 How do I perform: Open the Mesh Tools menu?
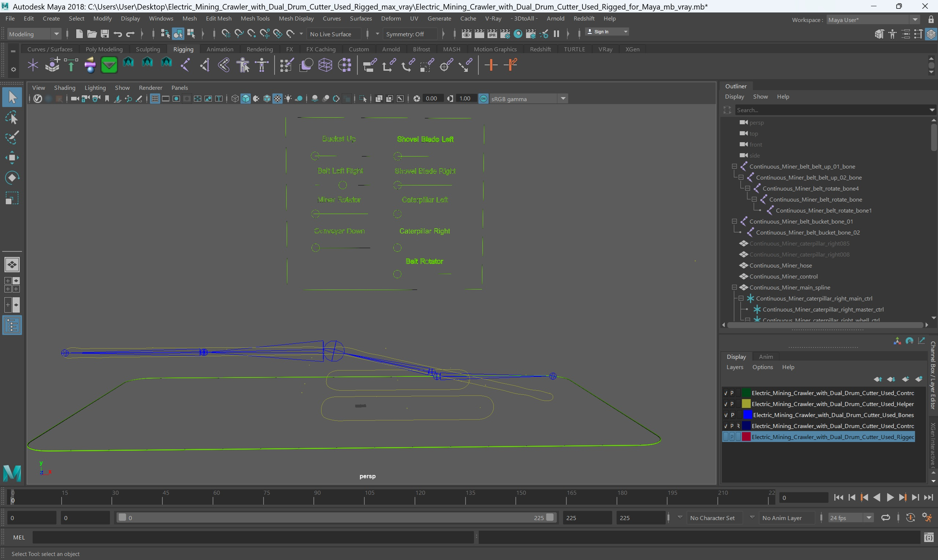tap(255, 18)
